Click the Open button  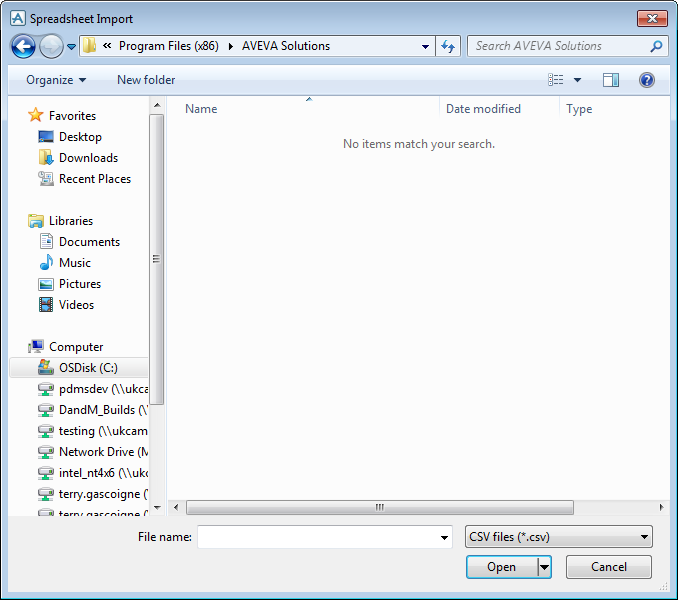click(502, 567)
